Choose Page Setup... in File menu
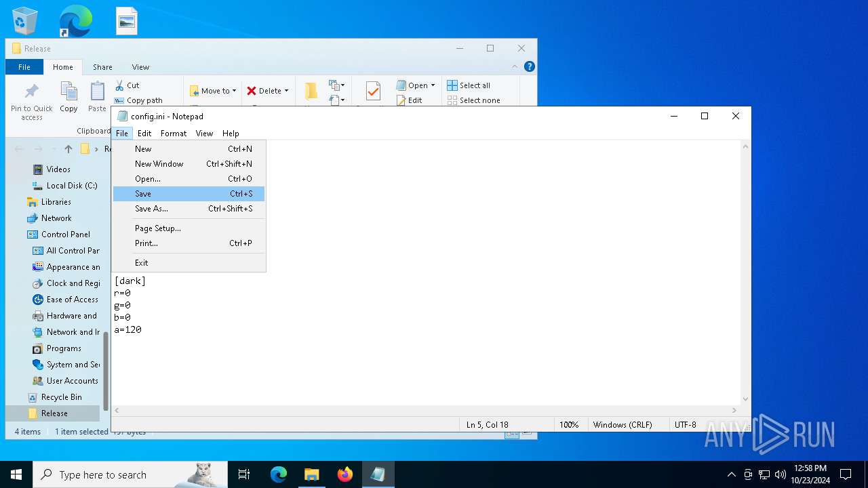The width and height of the screenshot is (868, 488). pyautogui.click(x=189, y=228)
